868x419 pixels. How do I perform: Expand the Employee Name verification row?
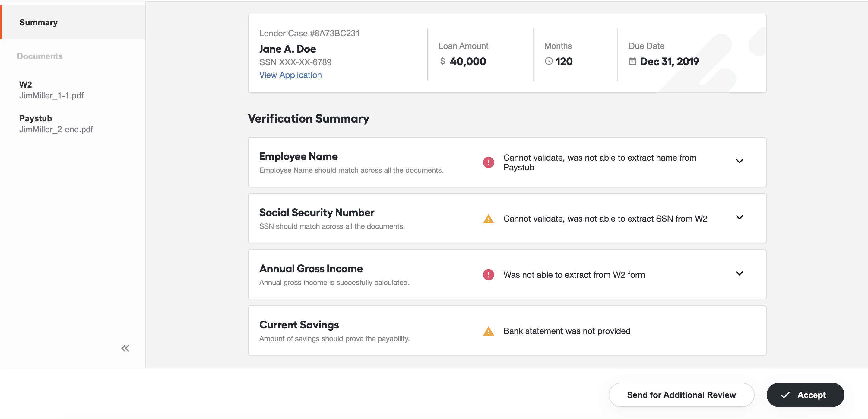[739, 161]
